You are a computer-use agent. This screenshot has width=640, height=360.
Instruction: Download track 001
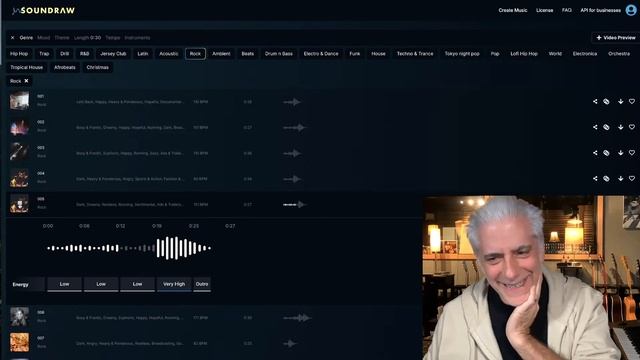[x=620, y=101]
